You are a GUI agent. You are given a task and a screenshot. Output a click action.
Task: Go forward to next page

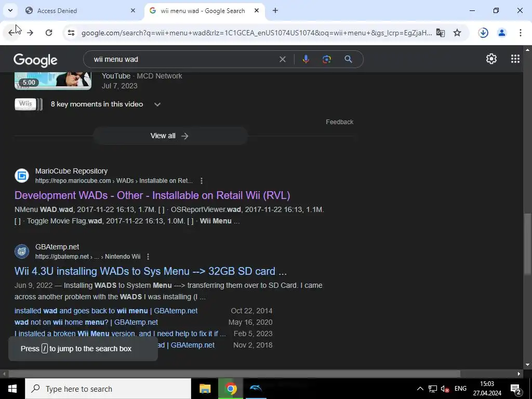click(x=30, y=33)
